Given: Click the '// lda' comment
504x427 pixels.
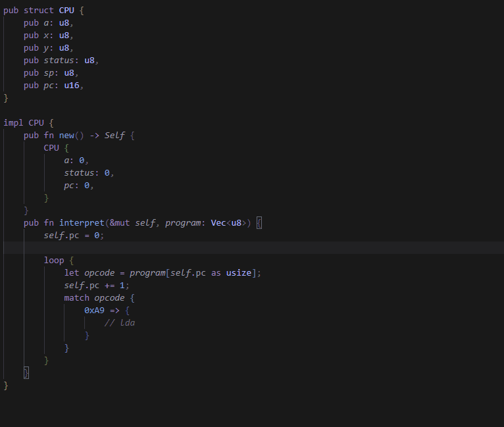Looking at the screenshot, I should click(120, 323).
